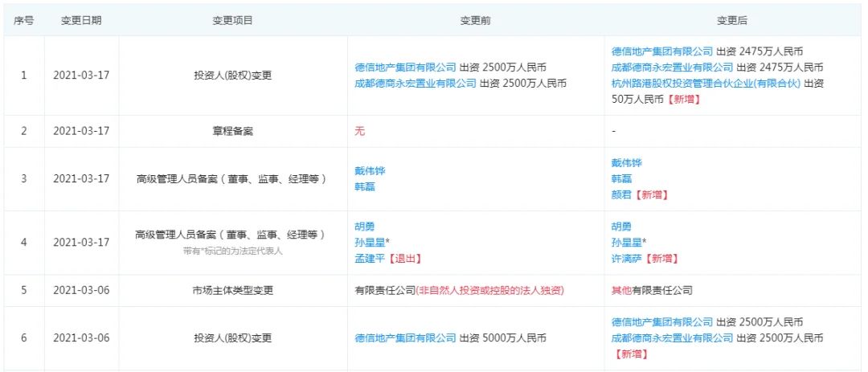Click date 2021-03-17 in row 4
The height and width of the screenshot is (372, 868).
pyautogui.click(x=81, y=243)
